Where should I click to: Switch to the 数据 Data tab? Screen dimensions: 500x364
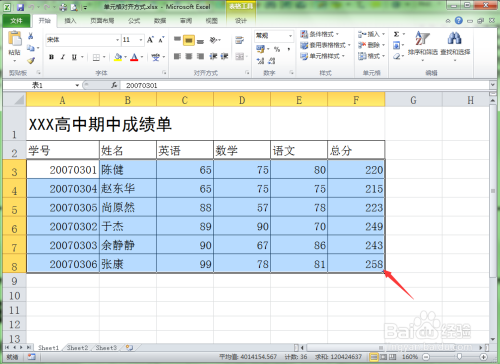160,21
